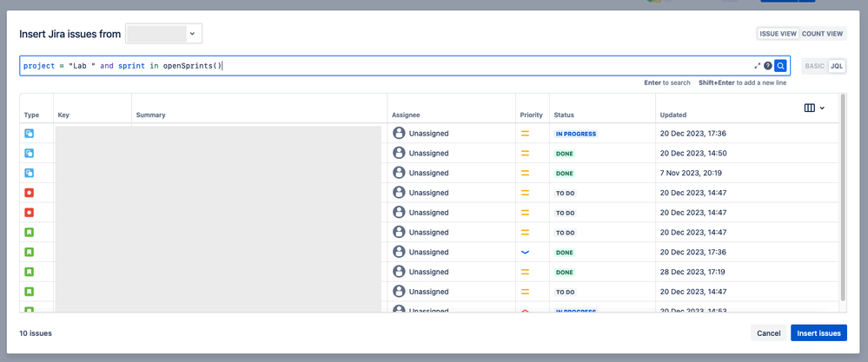
Task: Sort by the Status column header
Action: 564,115
